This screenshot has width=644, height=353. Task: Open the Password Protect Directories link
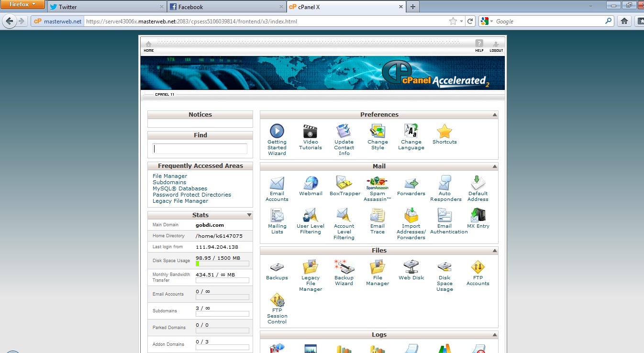pyautogui.click(x=192, y=195)
